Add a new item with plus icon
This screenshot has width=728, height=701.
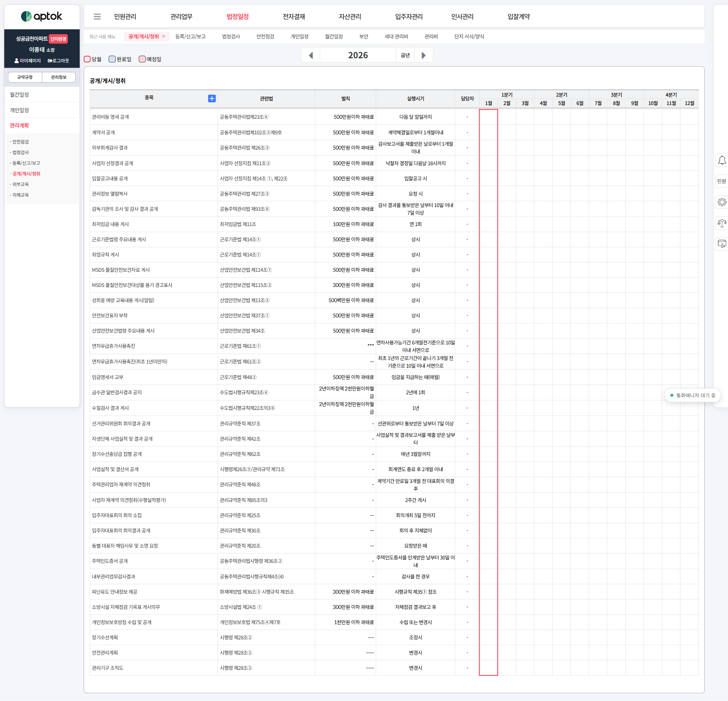point(212,99)
